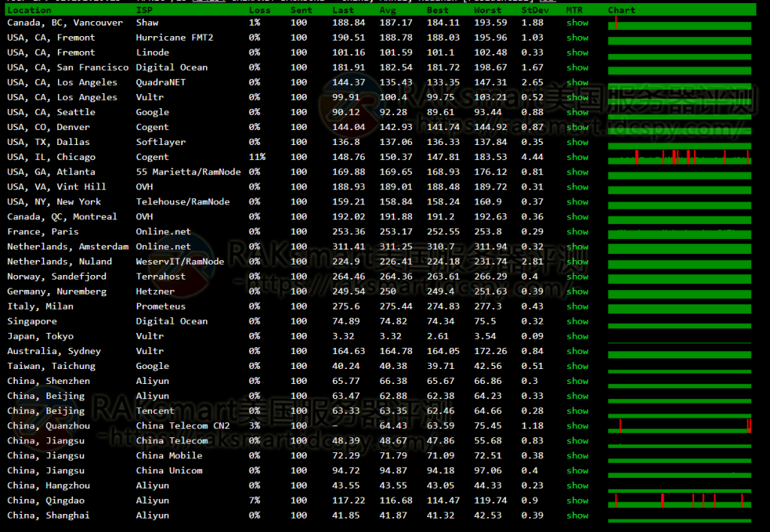Click show link for Tokyo Vultr
770x532 pixels.
click(x=577, y=336)
